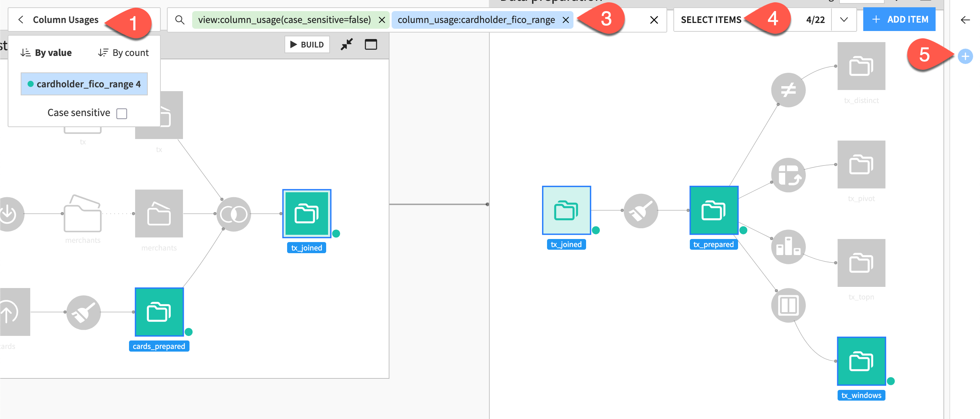Expand the 4/22 selected items dropdown
The width and height of the screenshot is (980, 419).
844,20
